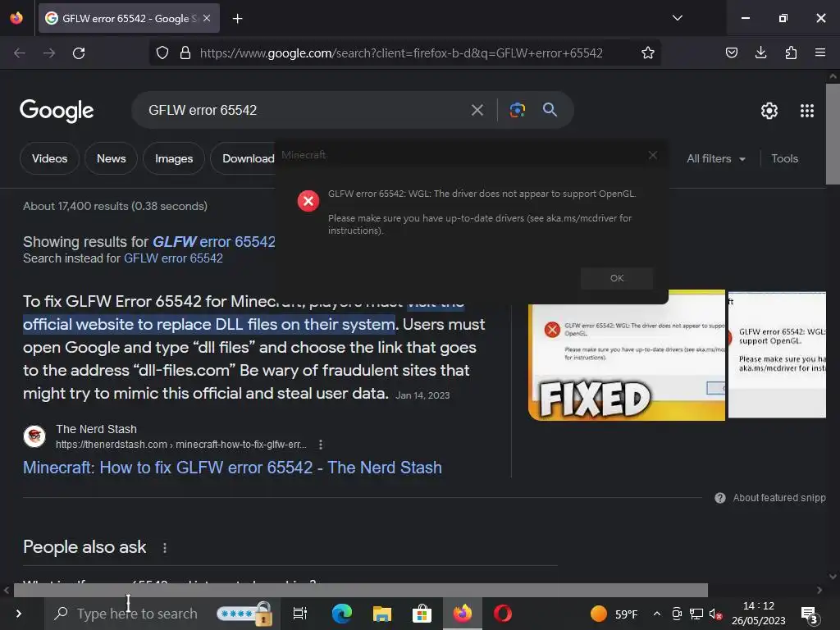This screenshot has width=840, height=630.
Task: Click the vertical scrollbar thumb
Action: (x=833, y=134)
